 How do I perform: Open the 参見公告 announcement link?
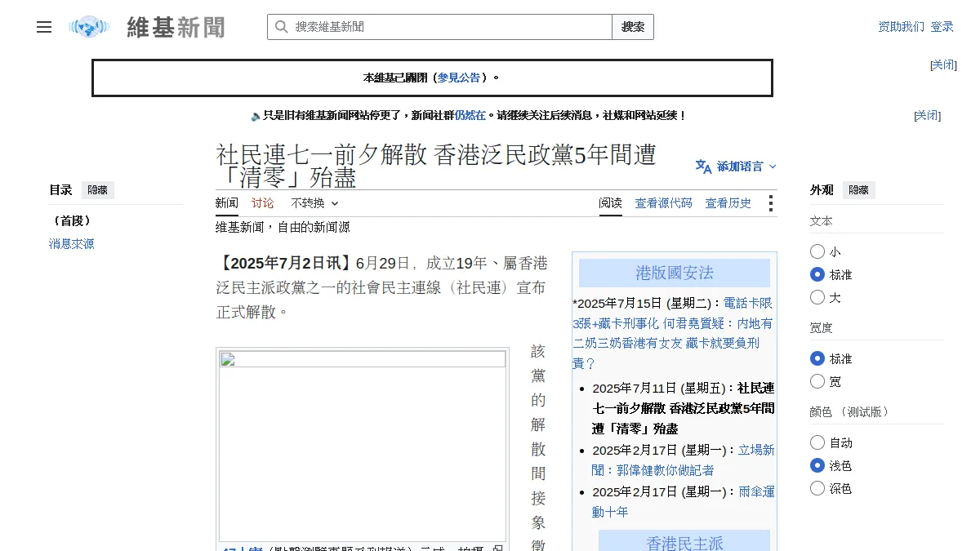click(459, 78)
